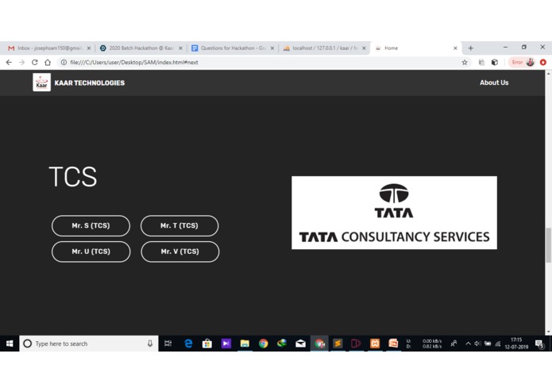Open File Explorer from the taskbar

pos(245,344)
